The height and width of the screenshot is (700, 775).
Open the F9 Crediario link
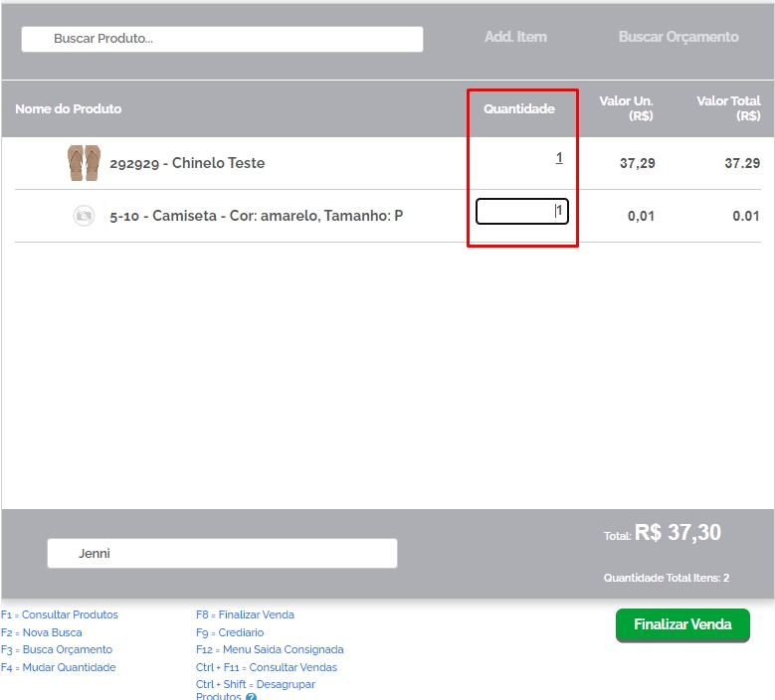point(230,632)
